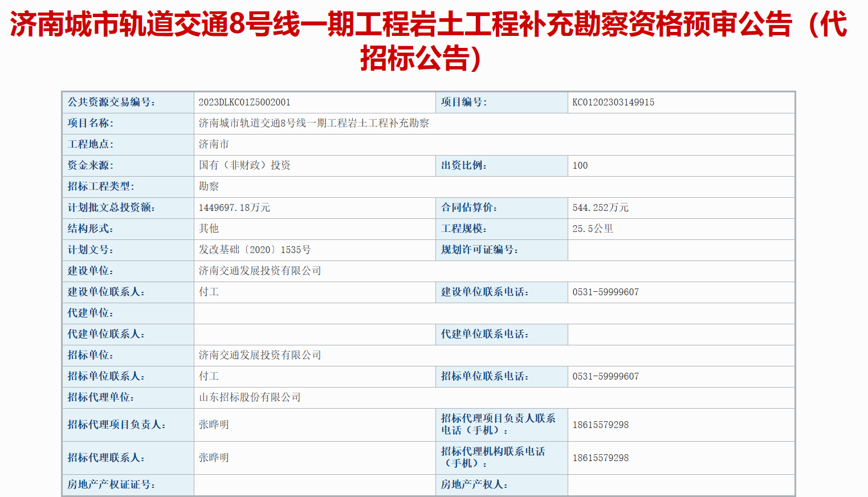The width and height of the screenshot is (868, 497).
Task: Click the 资金来源 label
Action: click(x=91, y=165)
